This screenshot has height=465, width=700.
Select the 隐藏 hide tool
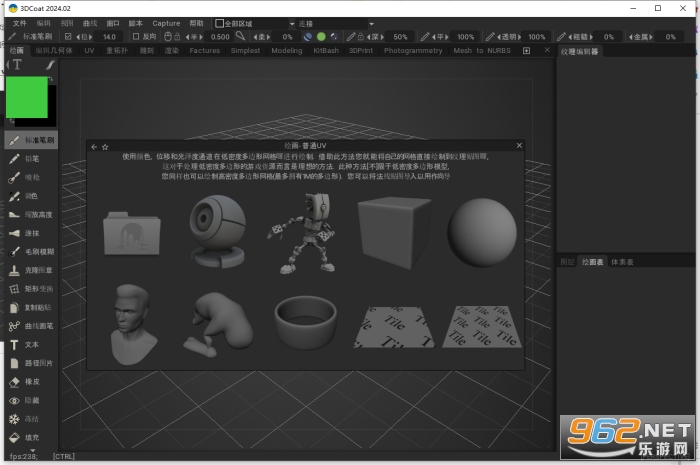[31, 400]
